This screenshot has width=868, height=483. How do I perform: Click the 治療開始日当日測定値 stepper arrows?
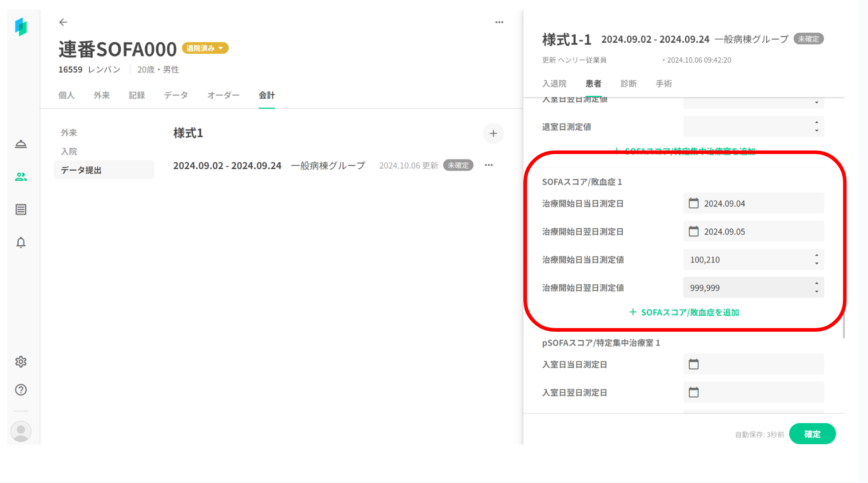(x=816, y=260)
